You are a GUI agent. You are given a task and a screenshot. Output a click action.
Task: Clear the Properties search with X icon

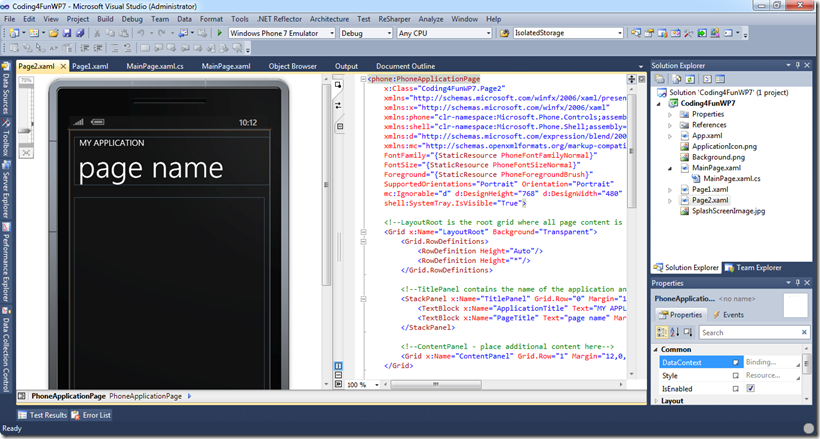804,332
